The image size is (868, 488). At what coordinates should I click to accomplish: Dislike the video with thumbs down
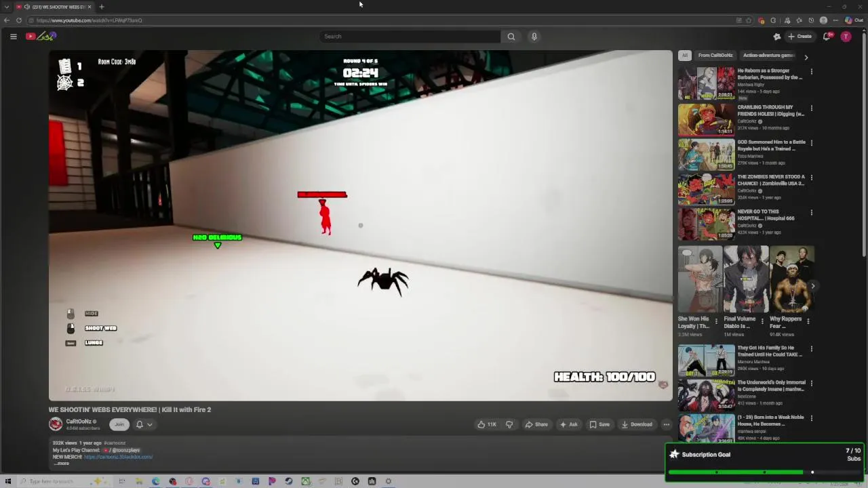click(x=509, y=424)
